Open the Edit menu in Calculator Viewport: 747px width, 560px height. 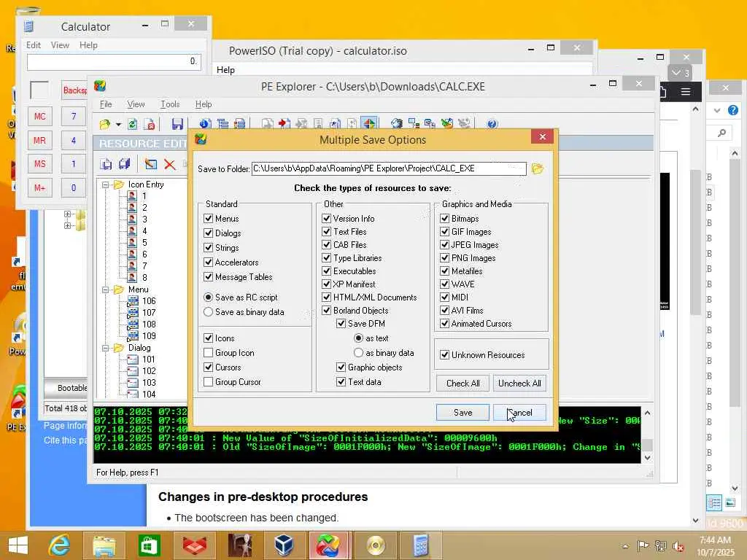[34, 45]
